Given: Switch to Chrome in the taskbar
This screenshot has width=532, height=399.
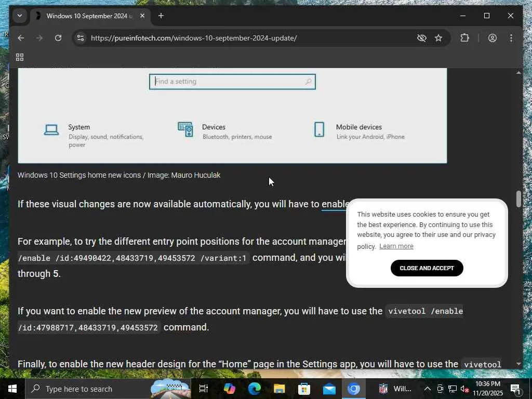Looking at the screenshot, I should click(353, 389).
